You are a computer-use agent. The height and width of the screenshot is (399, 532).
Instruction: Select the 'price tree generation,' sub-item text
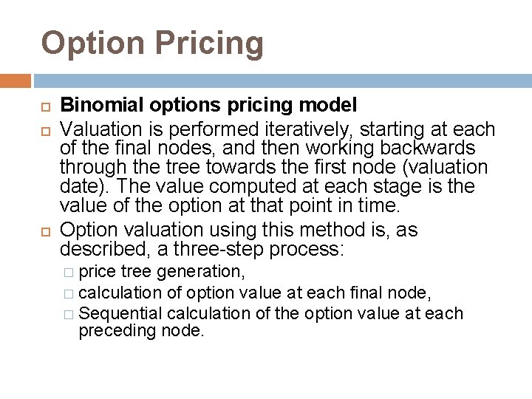click(x=163, y=272)
